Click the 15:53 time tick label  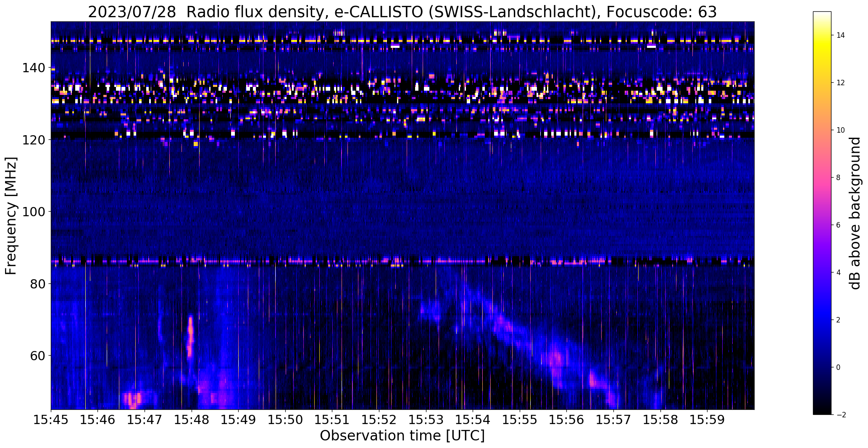point(426,420)
